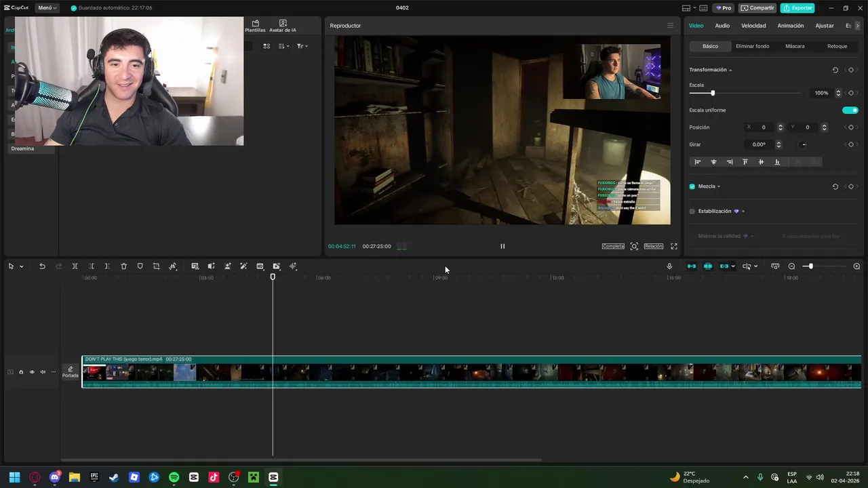The height and width of the screenshot is (488, 868).
Task: Click the Exportar button
Action: click(797, 8)
